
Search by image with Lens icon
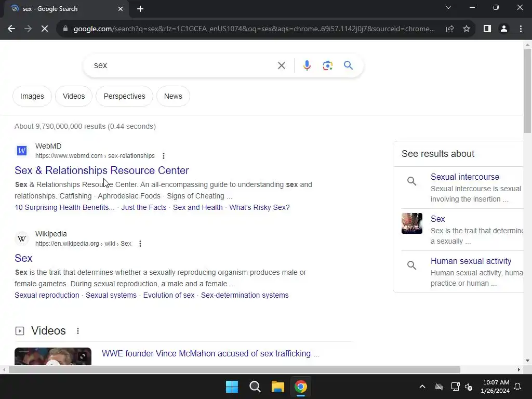[327, 65]
